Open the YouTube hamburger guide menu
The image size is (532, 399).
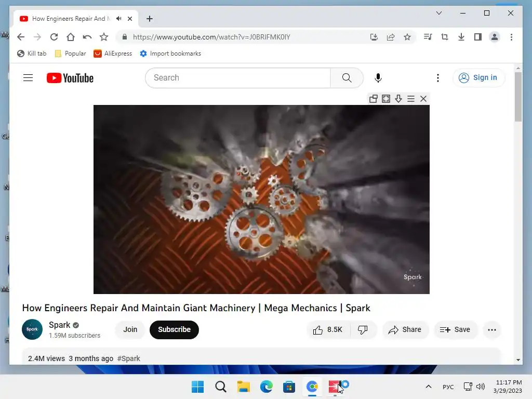point(28,78)
